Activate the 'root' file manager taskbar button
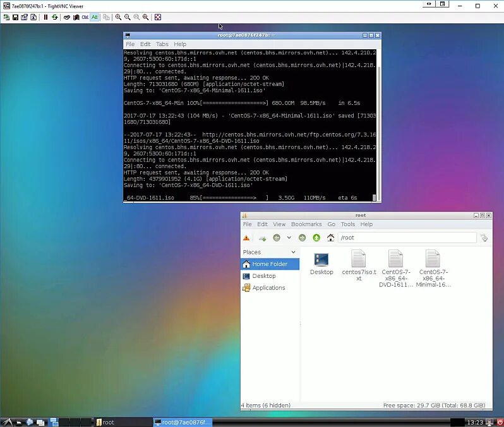Viewport: 504px width, 427px height. pyautogui.click(x=123, y=422)
